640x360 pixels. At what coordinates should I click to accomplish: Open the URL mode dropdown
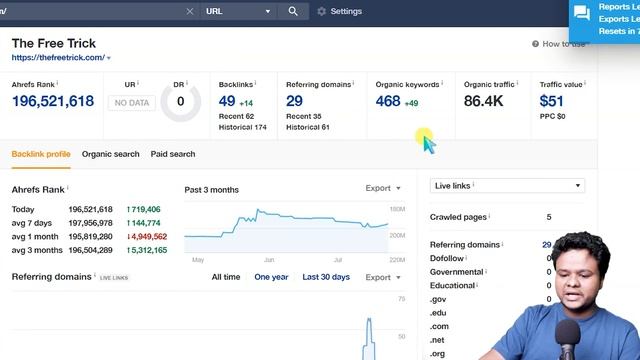coord(238,11)
